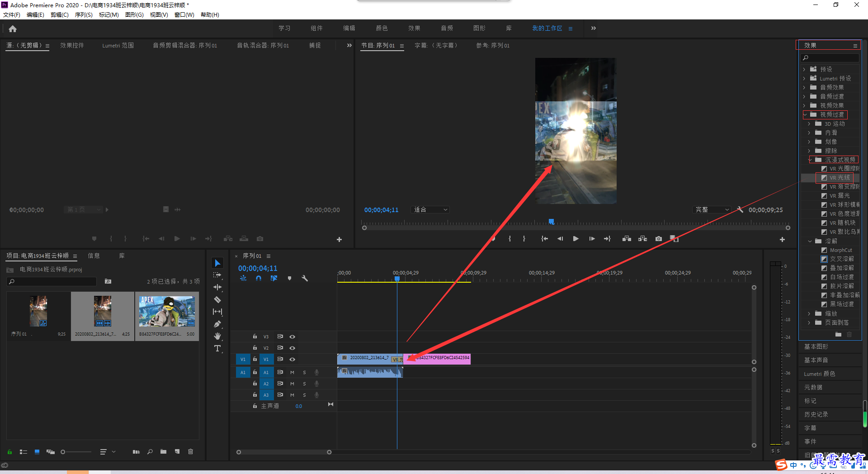Image resolution: width=868 pixels, height=474 pixels.
Task: Click the project thumbnail zoom slider
Action: [76, 452]
